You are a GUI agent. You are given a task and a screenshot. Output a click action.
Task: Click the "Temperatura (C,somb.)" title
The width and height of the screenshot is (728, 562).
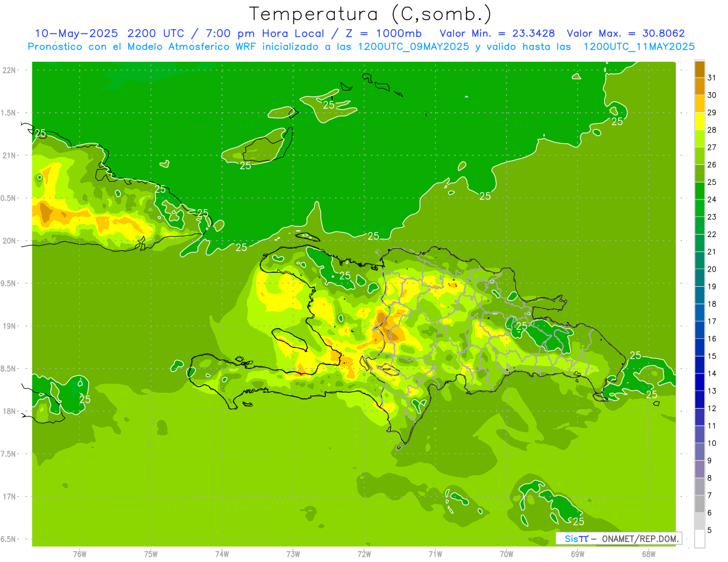point(370,14)
